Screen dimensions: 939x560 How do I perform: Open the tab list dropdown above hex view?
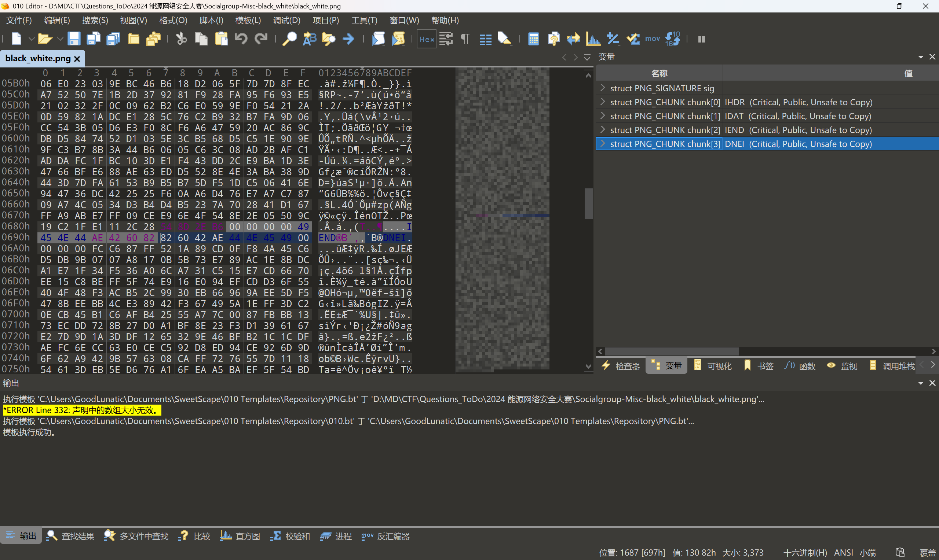tap(587, 58)
